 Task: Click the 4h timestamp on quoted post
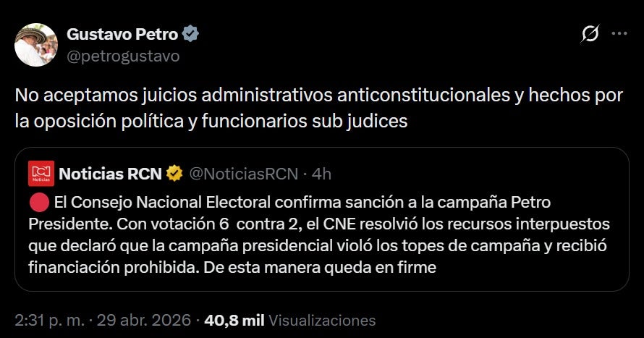(321, 173)
